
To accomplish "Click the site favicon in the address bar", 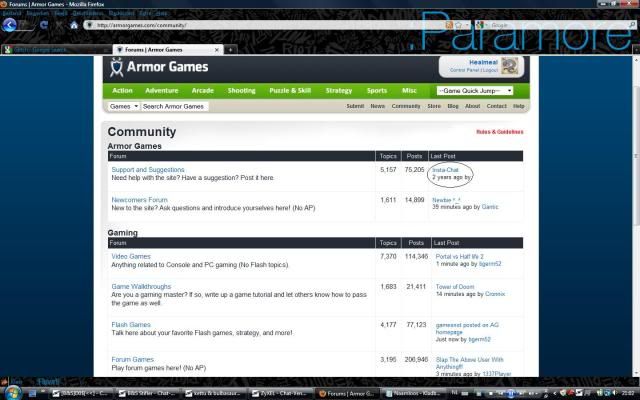I will pos(90,25).
